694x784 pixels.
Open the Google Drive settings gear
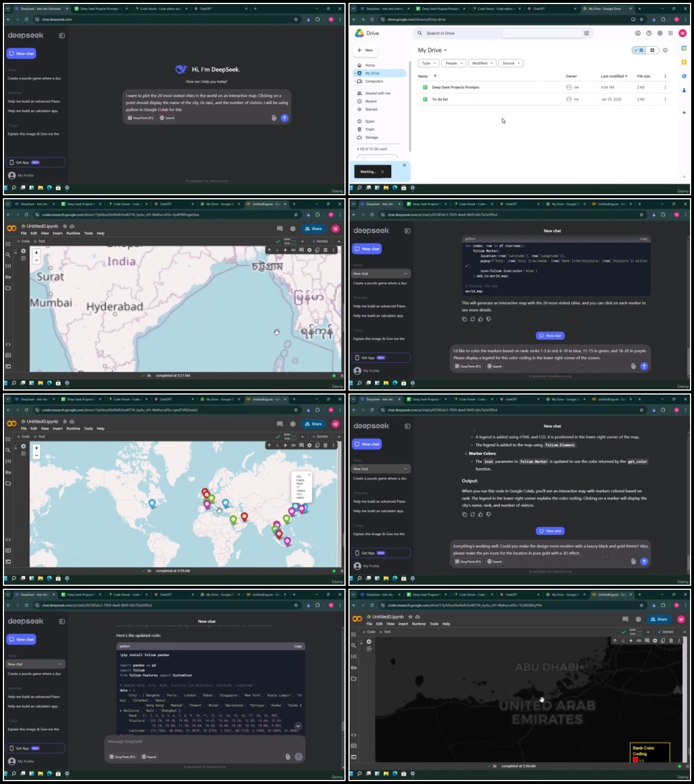[x=660, y=33]
